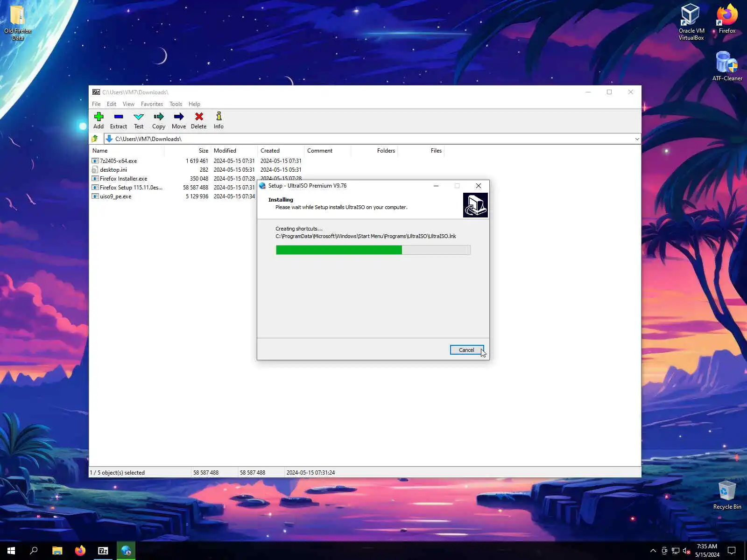The height and width of the screenshot is (560, 747).
Task: Open File Explorer from the taskbar
Action: pos(57,551)
